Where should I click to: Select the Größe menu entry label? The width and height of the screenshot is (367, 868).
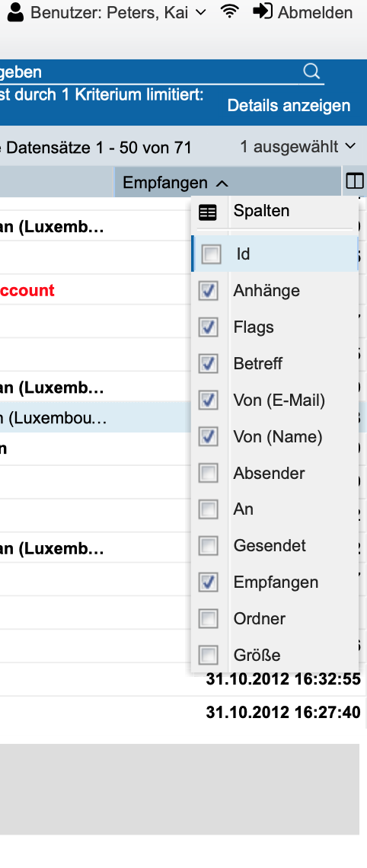click(257, 655)
